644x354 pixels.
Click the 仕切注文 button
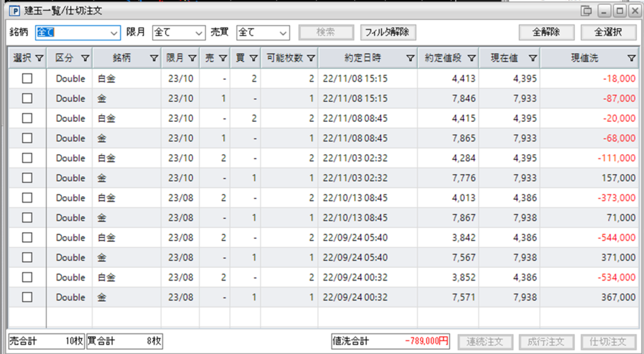coord(608,341)
